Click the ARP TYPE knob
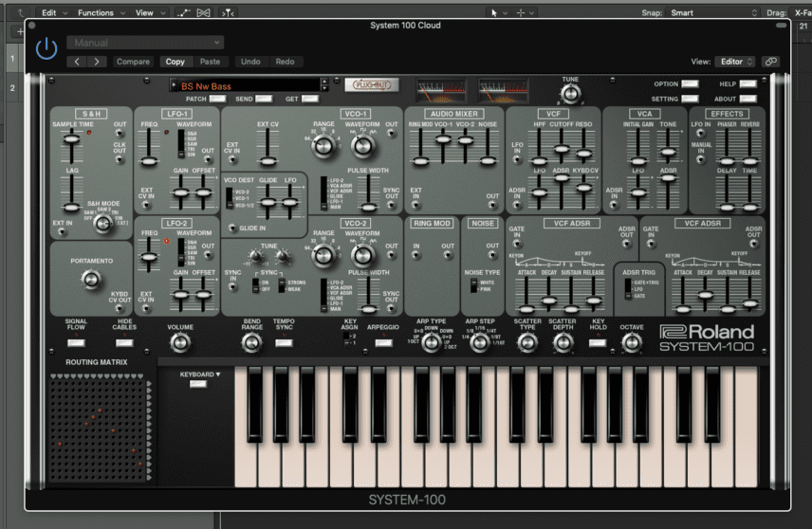This screenshot has height=529, width=812. click(431, 342)
